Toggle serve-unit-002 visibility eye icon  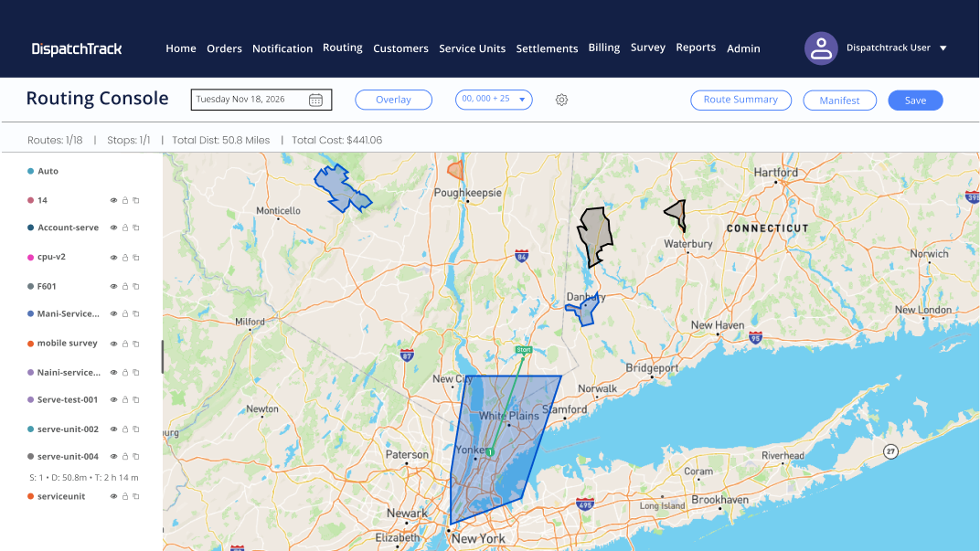[x=113, y=429]
